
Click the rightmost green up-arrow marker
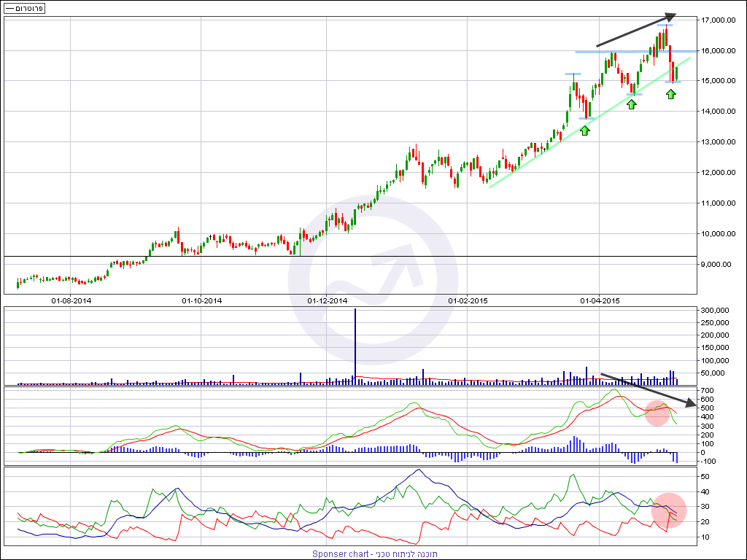point(671,94)
